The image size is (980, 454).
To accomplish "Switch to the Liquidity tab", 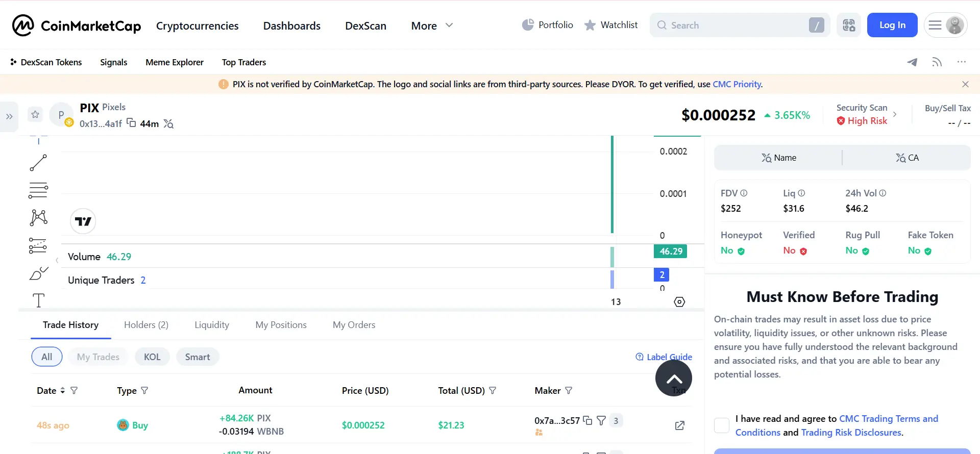I will click(x=212, y=325).
